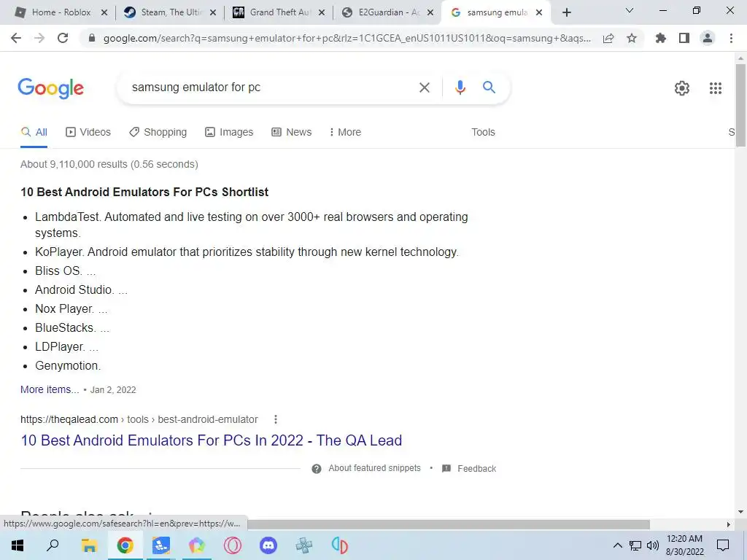Open File Explorer from taskbar
The image size is (747, 560).
tap(89, 545)
